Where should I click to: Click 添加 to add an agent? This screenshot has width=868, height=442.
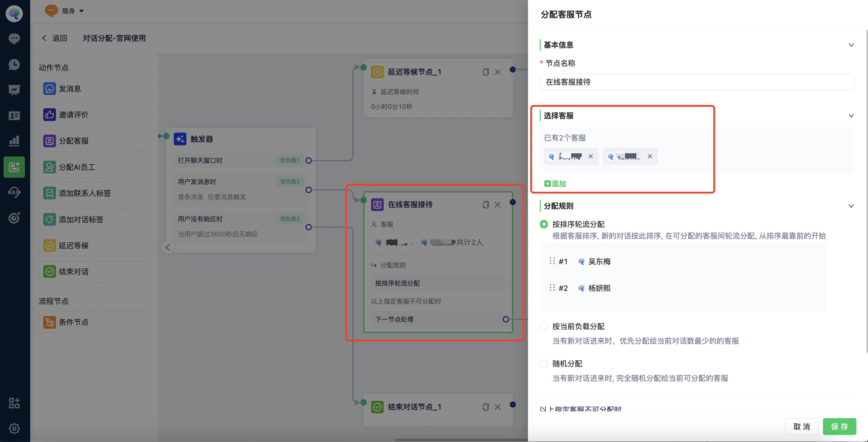point(555,184)
